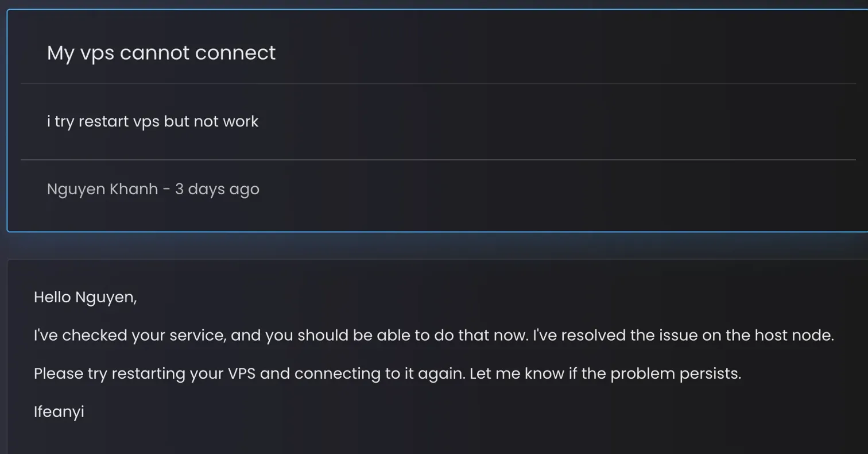868x454 pixels.
Task: Click the "Hello Nguyen," greeting line
Action: click(x=85, y=297)
